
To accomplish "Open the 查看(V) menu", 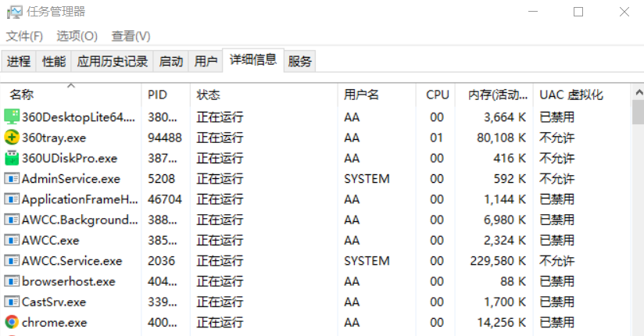I will click(131, 37).
